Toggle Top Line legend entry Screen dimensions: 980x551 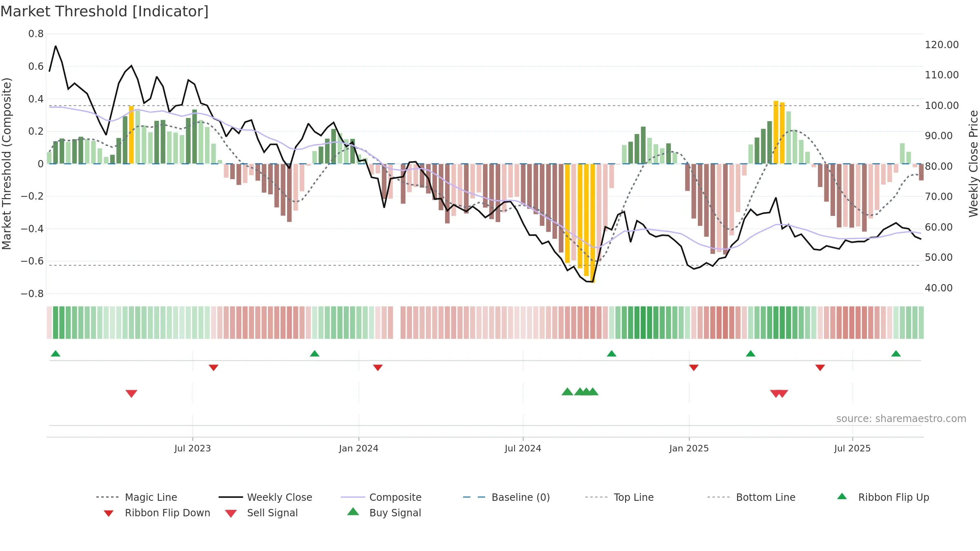[619, 497]
